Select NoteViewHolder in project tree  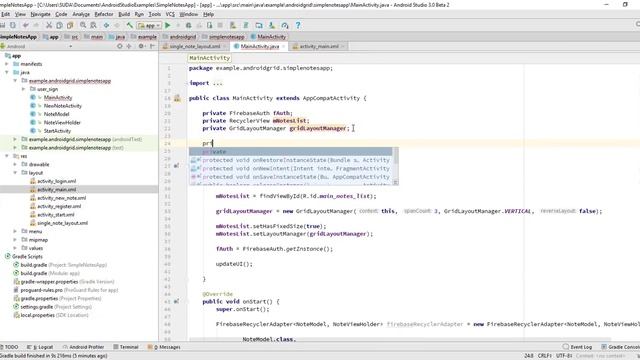coord(62,122)
